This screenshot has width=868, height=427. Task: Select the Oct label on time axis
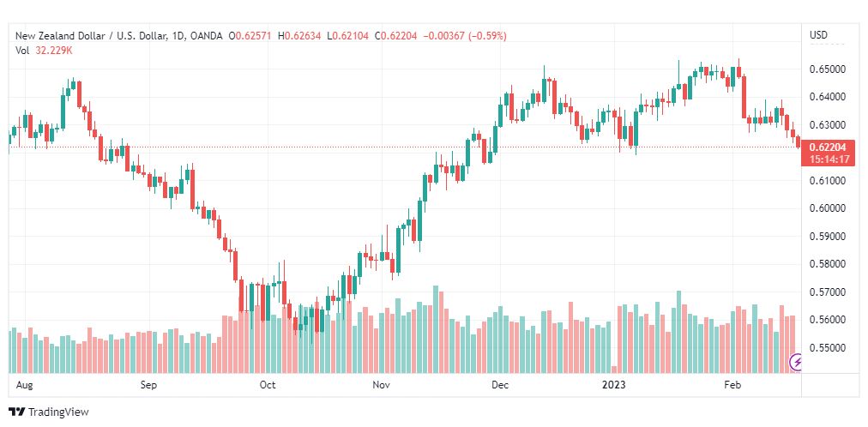pos(268,385)
